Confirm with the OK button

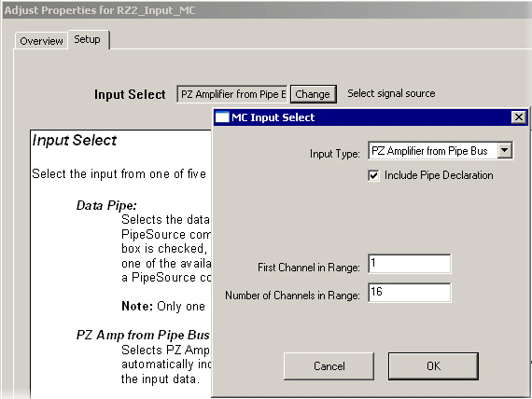[x=433, y=366]
